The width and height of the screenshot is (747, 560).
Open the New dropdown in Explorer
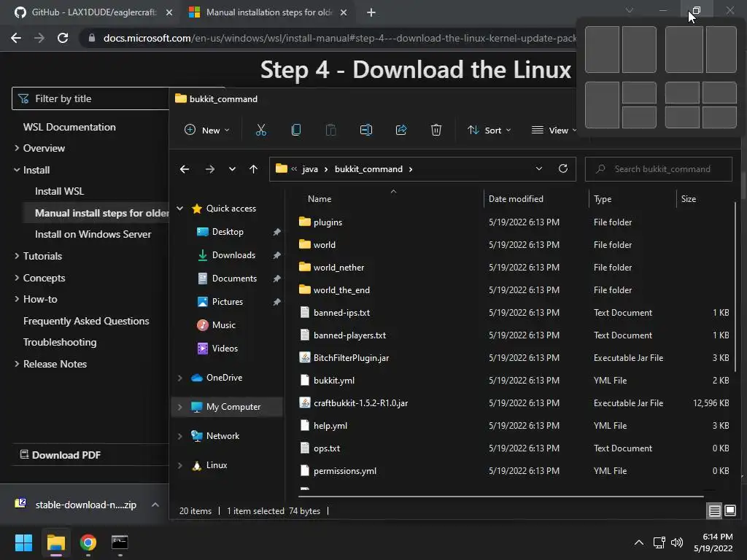tap(206, 130)
